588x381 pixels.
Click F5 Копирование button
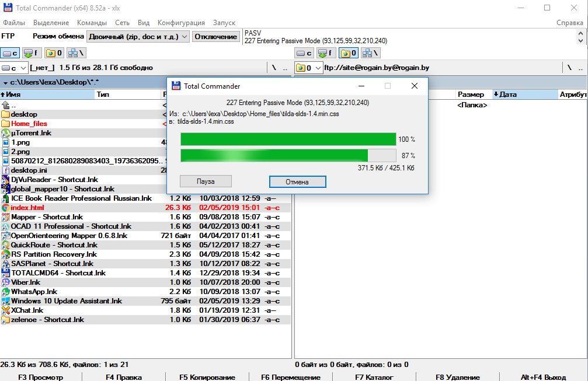207,377
